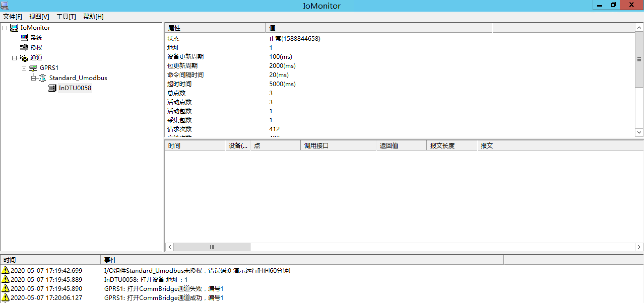Open the 帮助[H] menu
Image resolution: width=644 pixels, height=303 pixels.
tap(93, 17)
